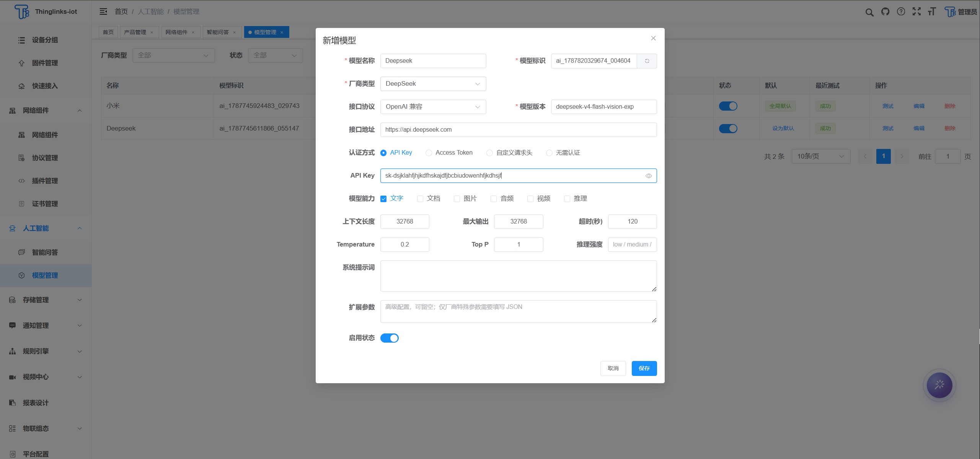Open the help question-mark icon
The image size is (980, 459).
tap(901, 11)
